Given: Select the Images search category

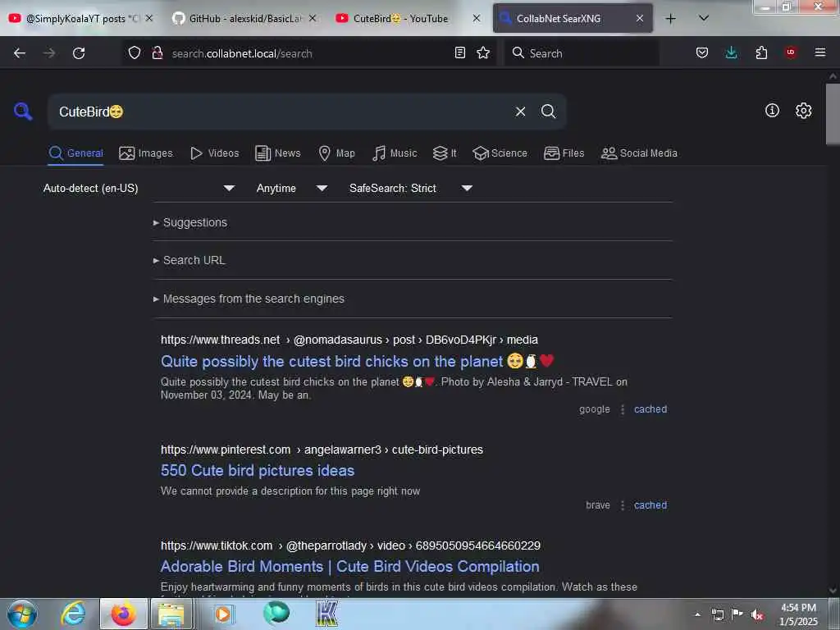Looking at the screenshot, I should tap(146, 153).
